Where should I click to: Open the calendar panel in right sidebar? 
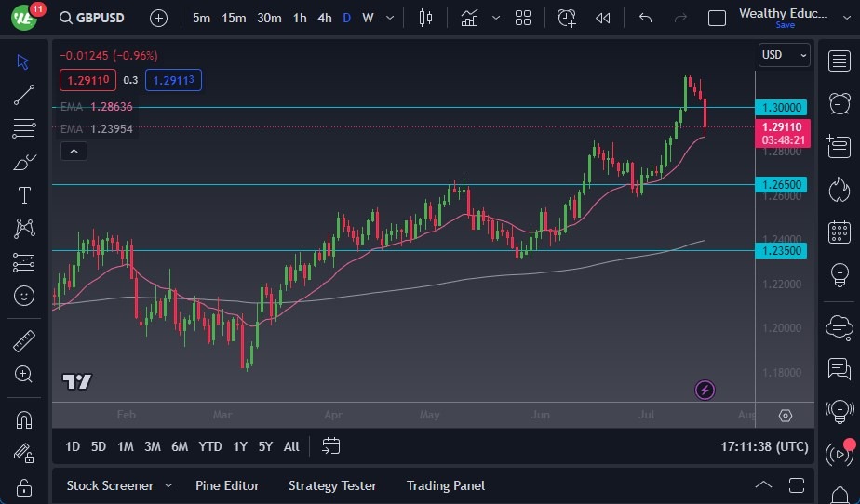pyautogui.click(x=839, y=232)
